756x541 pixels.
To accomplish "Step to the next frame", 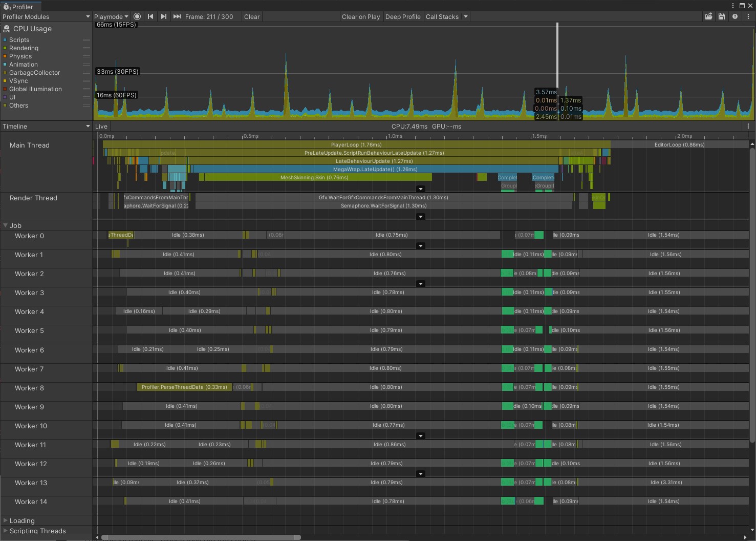I will pos(164,16).
